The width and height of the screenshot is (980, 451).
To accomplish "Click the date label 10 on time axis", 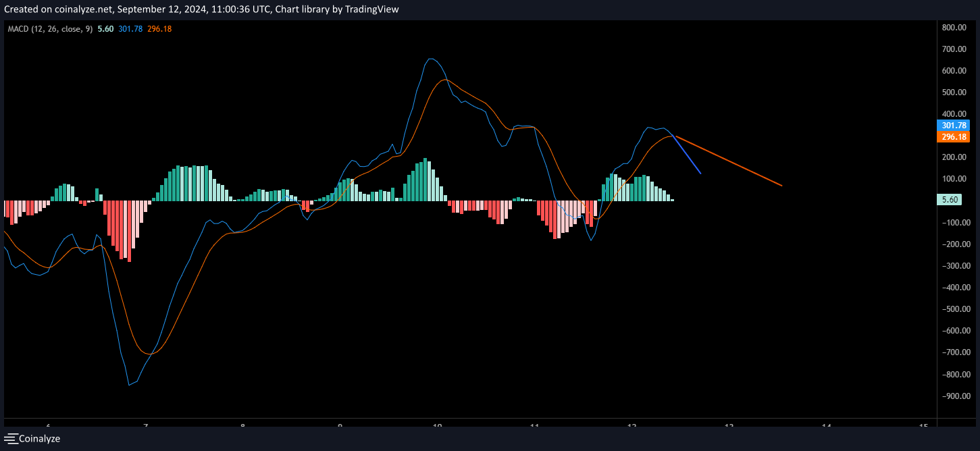I will point(437,425).
